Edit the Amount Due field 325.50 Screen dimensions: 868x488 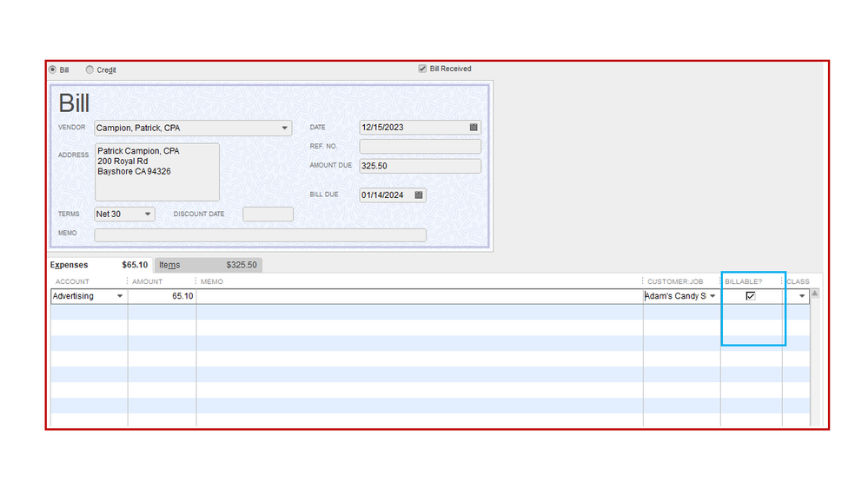421,166
